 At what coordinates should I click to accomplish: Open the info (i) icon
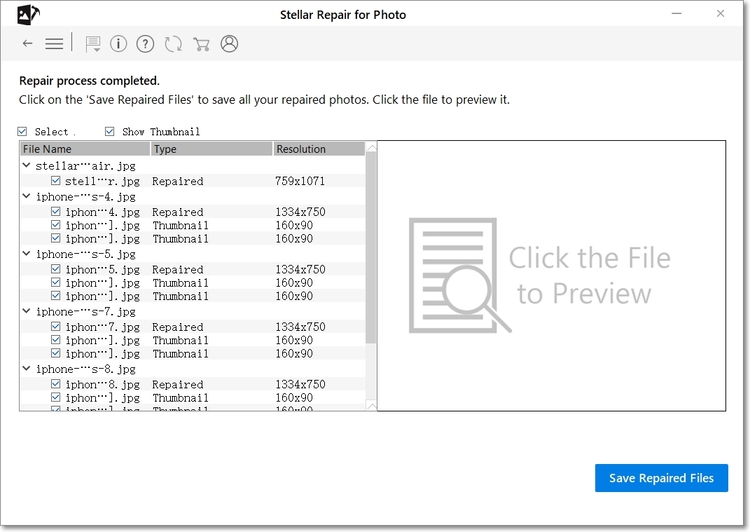click(x=119, y=44)
